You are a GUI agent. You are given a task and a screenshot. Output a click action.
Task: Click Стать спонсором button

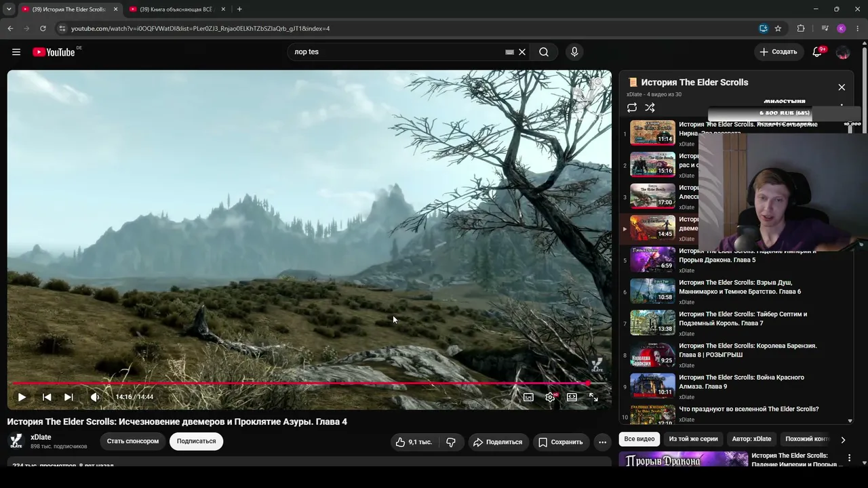click(x=133, y=441)
